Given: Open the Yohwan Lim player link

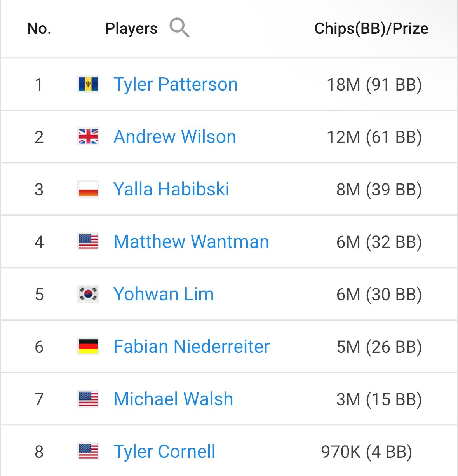Looking at the screenshot, I should pyautogui.click(x=163, y=294).
